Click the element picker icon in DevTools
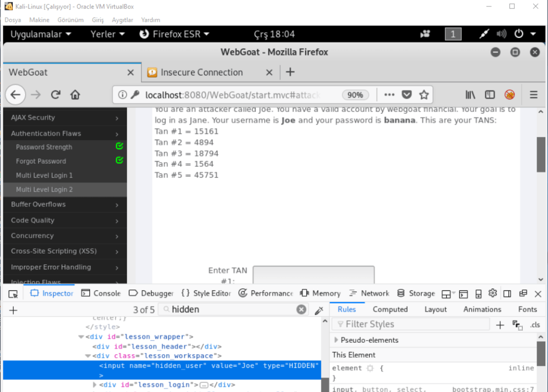Viewport: 548px width, 392px height. (x=13, y=294)
